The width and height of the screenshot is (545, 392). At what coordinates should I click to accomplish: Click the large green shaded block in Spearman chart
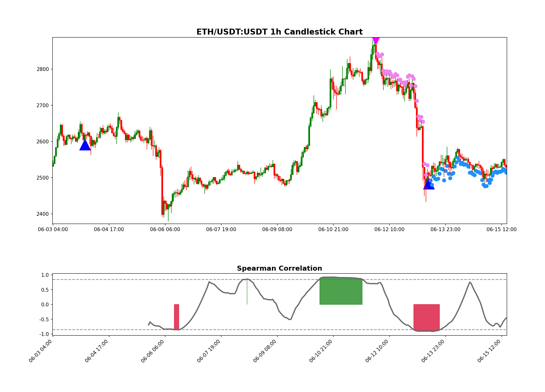coord(341,292)
